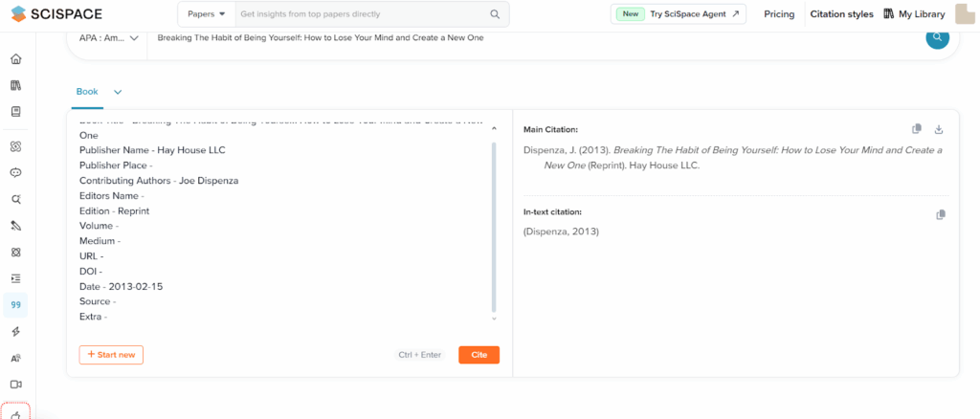Viewport: 980px width, 419px height.
Task: Open the AI detector icon in sidebar
Action: click(16, 358)
